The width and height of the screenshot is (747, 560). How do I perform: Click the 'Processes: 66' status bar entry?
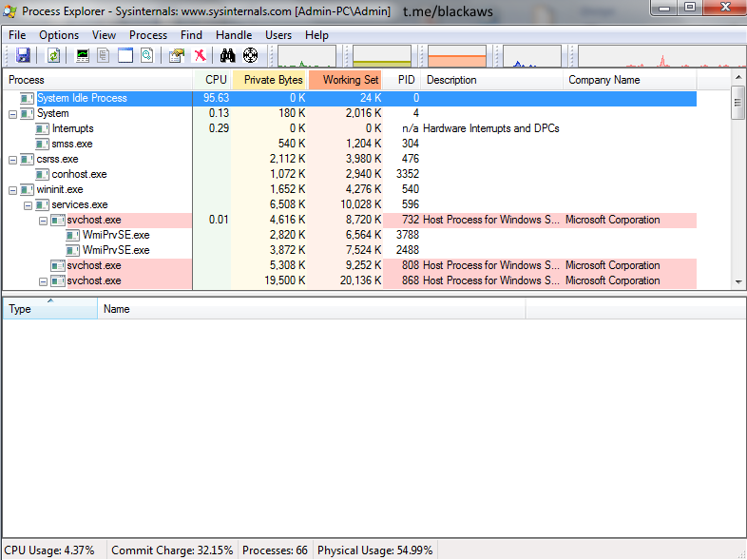[x=275, y=550]
